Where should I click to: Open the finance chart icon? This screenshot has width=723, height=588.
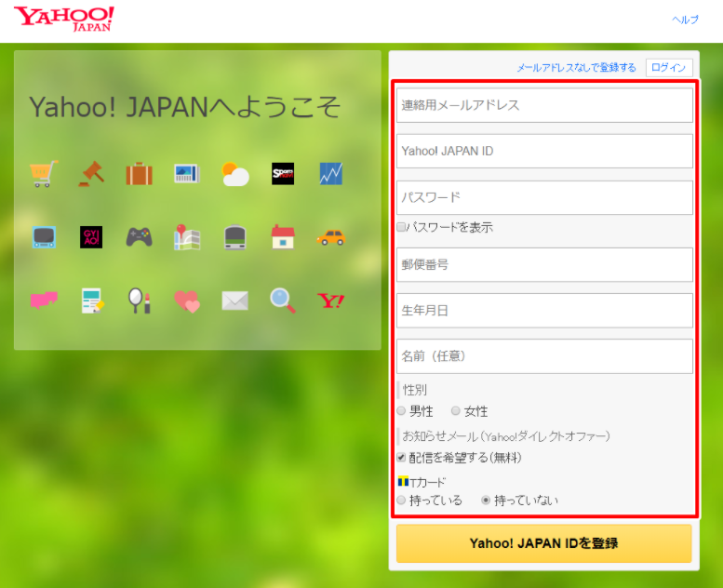tap(331, 174)
